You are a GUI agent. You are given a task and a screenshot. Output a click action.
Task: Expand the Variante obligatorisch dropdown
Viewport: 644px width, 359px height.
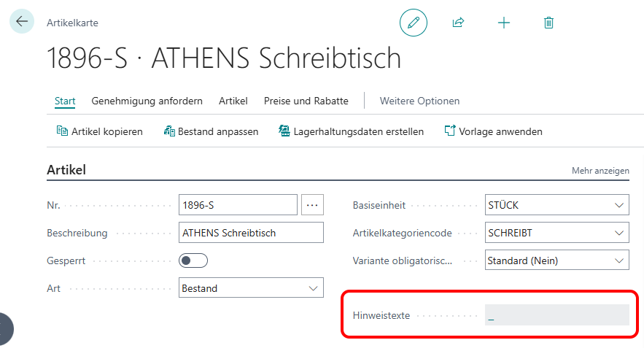(619, 260)
